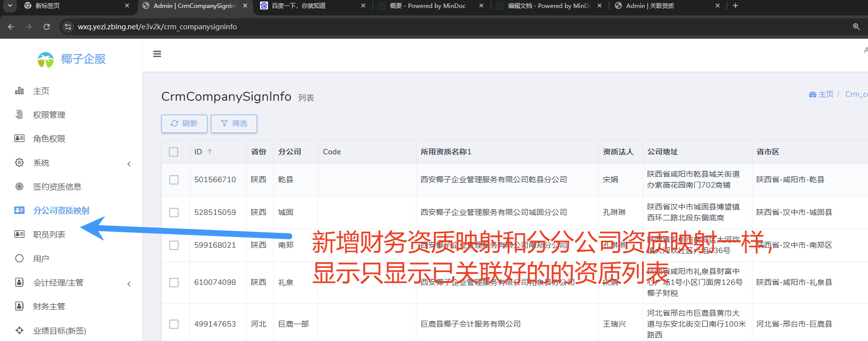The image size is (868, 341).
Task: Expand the 会计经理/主管 menu chevron
Action: coord(129,283)
